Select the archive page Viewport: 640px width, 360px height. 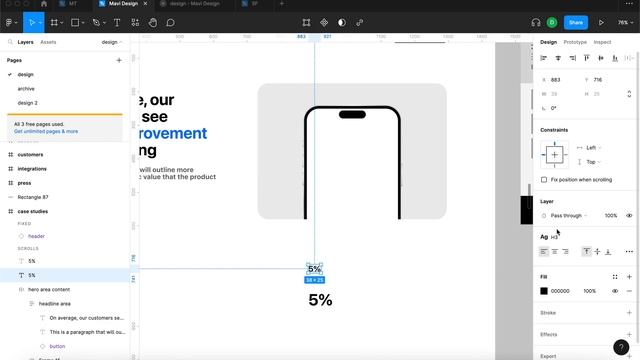click(x=26, y=89)
